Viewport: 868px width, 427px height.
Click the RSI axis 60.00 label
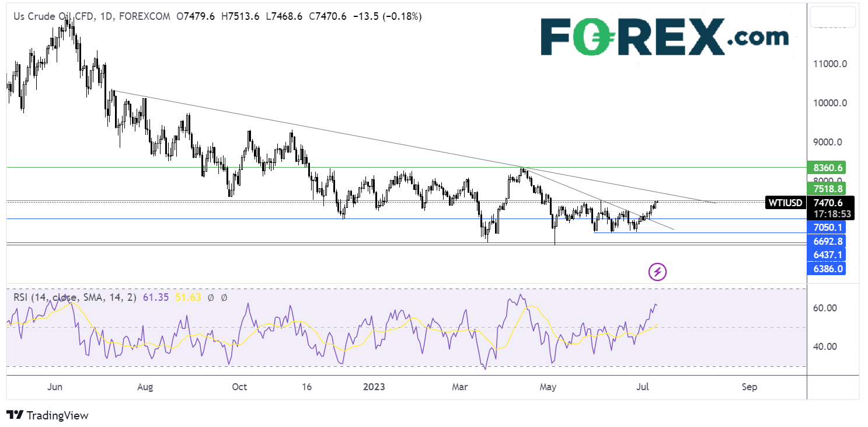(x=826, y=308)
